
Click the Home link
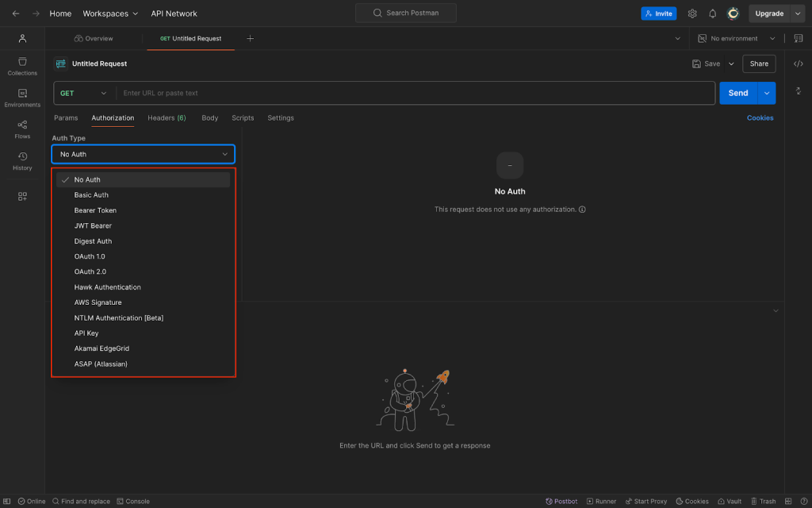pyautogui.click(x=60, y=13)
